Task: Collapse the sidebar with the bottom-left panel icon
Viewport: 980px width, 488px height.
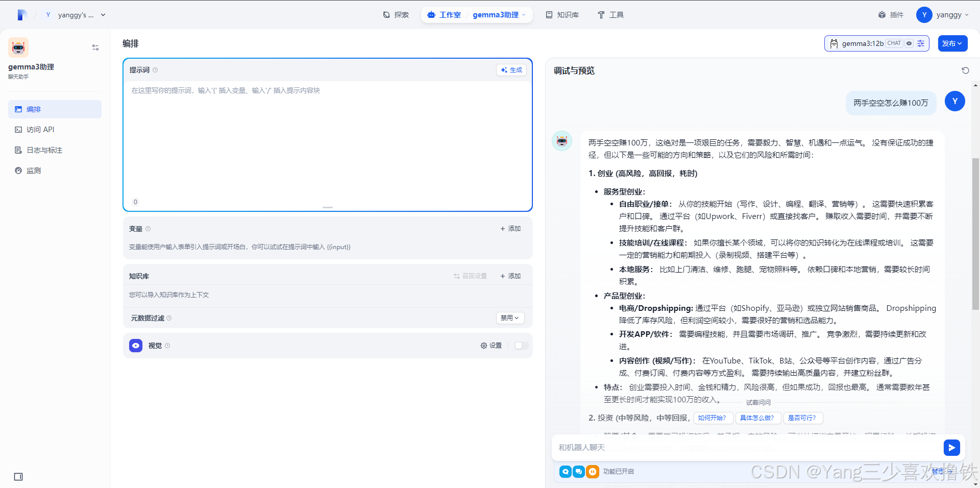Action: click(x=18, y=477)
